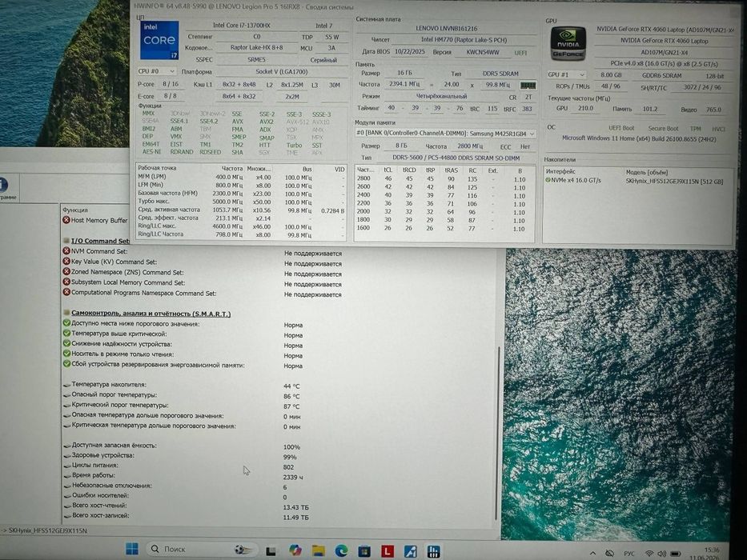Select the Базовая частота (HFM) row
Image resolution: width=747 pixels, height=560 pixels.
pyautogui.click(x=240, y=194)
